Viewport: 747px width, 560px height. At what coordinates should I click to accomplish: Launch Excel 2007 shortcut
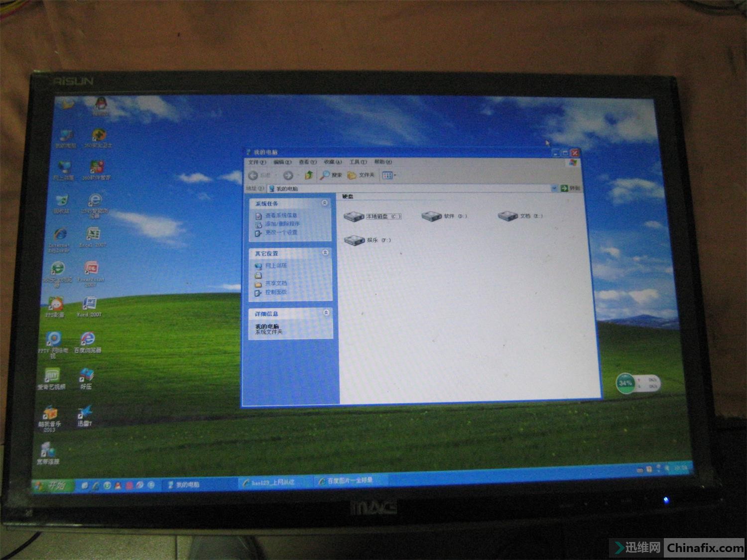pos(93,237)
